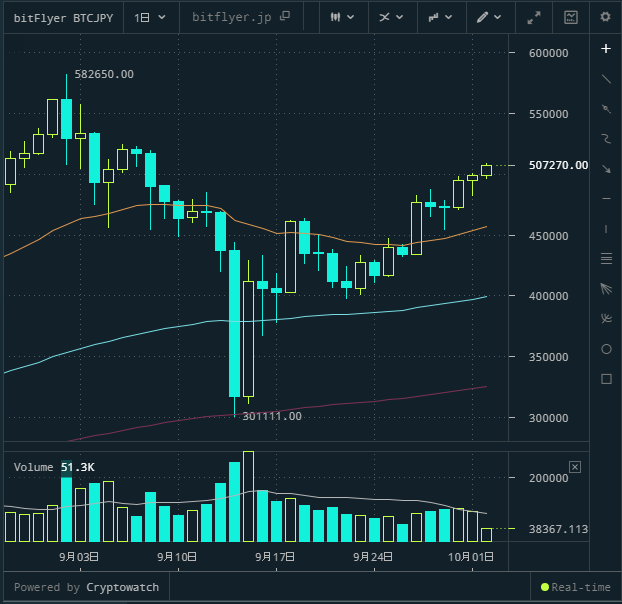Close the Volume panel

point(575,467)
